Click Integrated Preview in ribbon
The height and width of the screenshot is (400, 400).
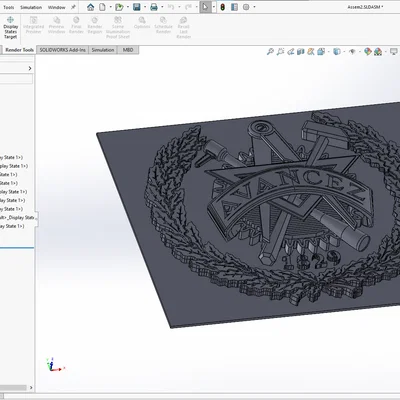point(33,25)
